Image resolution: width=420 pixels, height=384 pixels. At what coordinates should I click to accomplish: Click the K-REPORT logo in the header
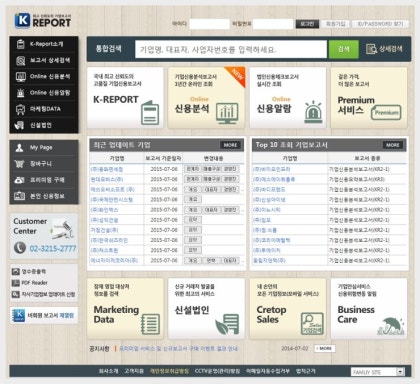click(43, 21)
